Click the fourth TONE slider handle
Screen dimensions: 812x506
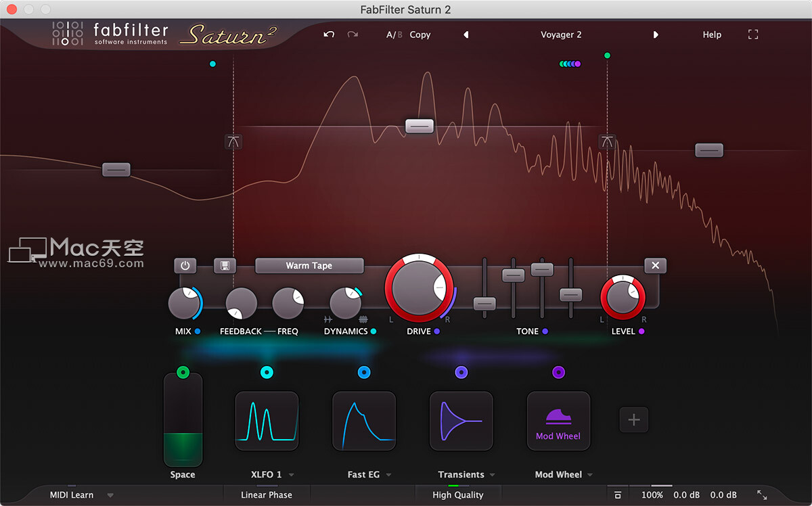click(571, 294)
